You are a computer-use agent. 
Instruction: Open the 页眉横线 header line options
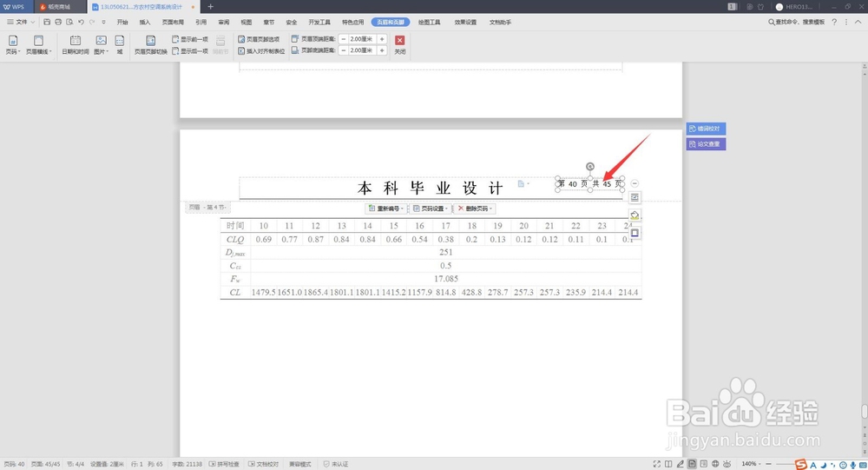pos(38,44)
